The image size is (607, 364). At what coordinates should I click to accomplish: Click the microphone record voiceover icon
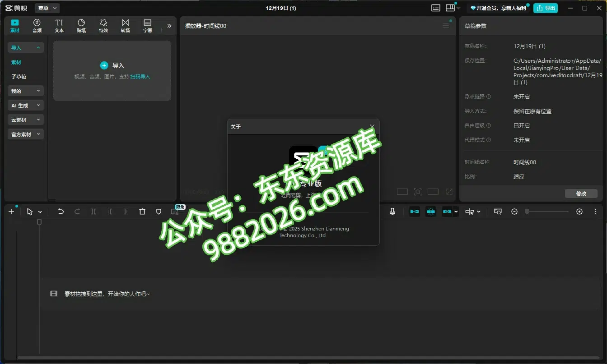pyautogui.click(x=392, y=212)
